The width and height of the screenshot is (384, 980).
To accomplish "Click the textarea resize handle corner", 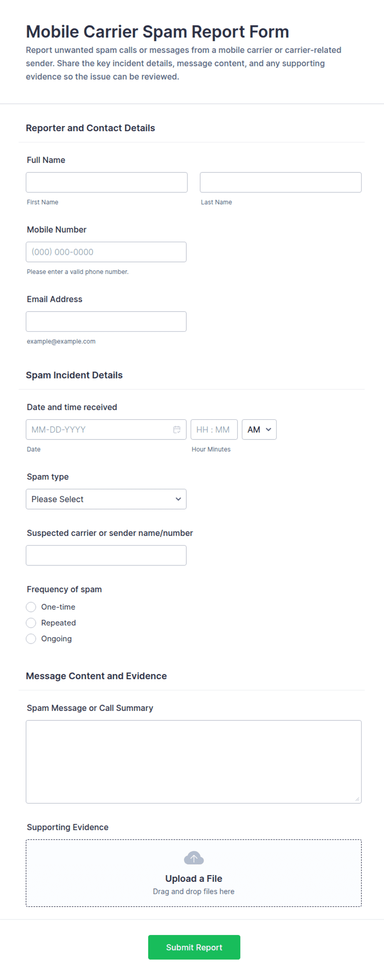I will [x=357, y=799].
